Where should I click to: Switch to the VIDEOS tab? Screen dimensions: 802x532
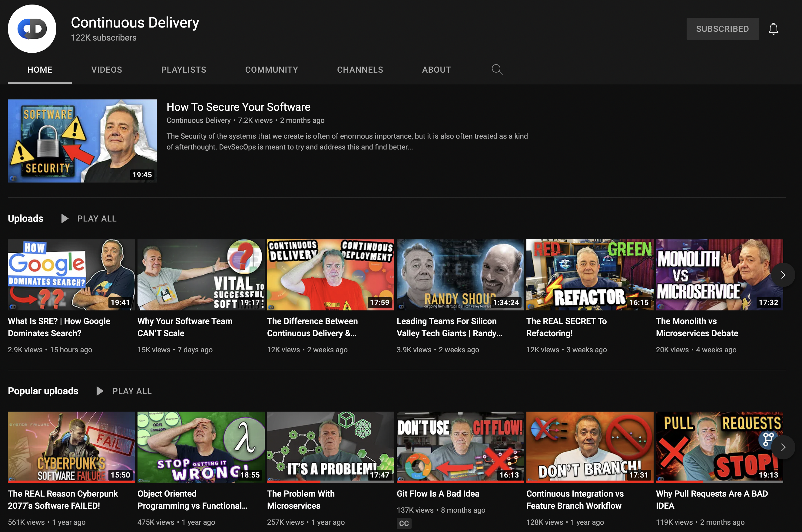(x=107, y=70)
